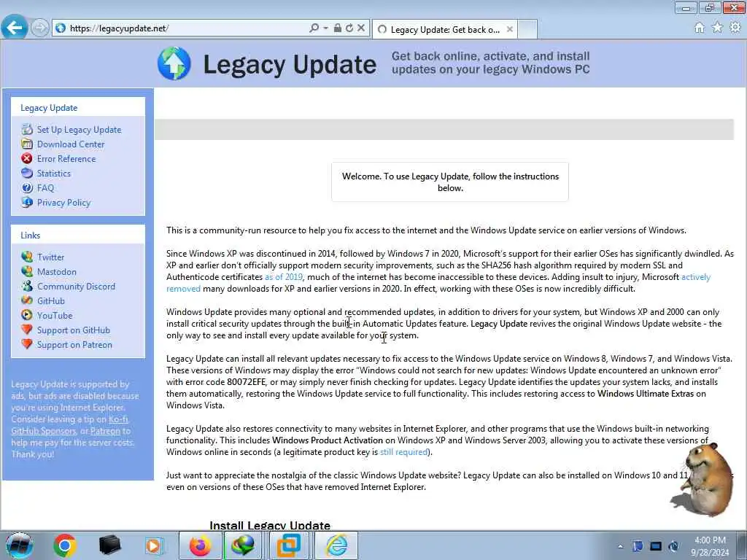Open Download Center link

[71, 144]
